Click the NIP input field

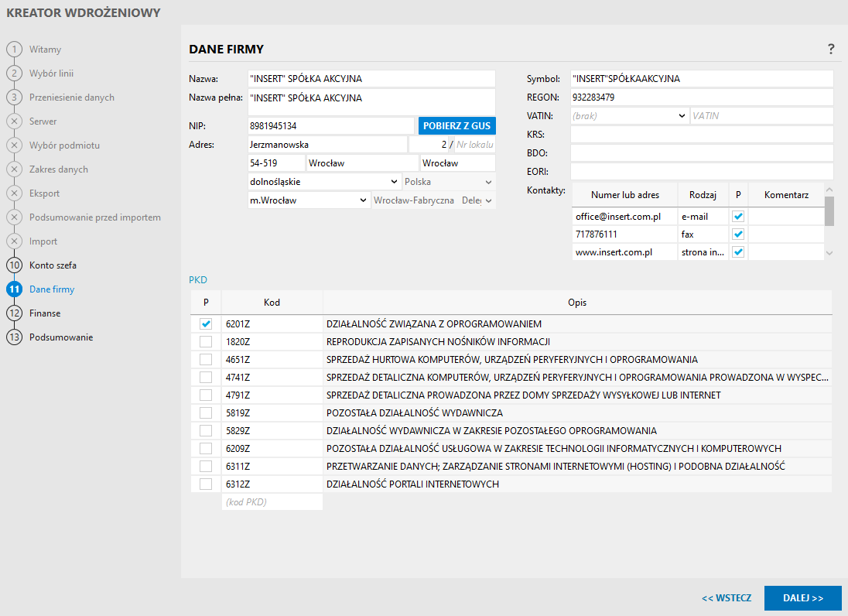(331, 126)
